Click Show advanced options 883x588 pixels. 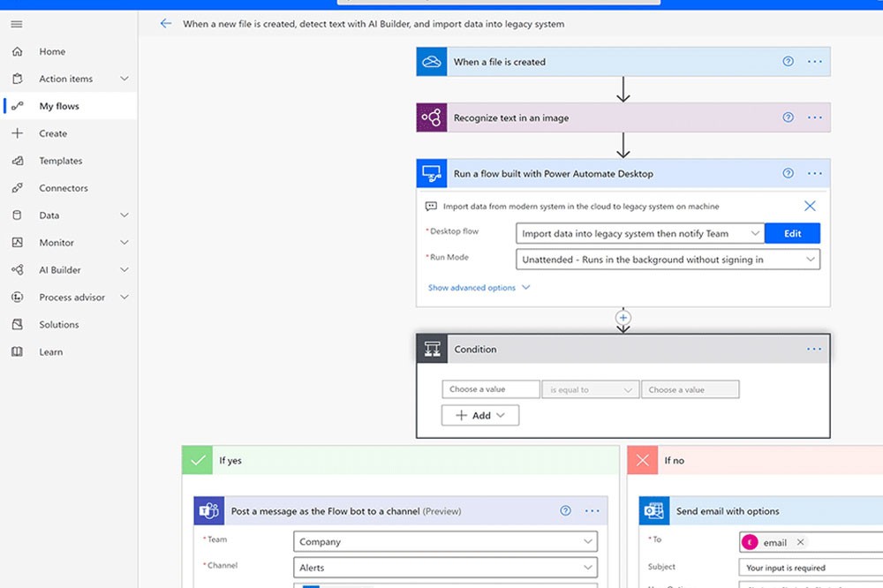(473, 287)
